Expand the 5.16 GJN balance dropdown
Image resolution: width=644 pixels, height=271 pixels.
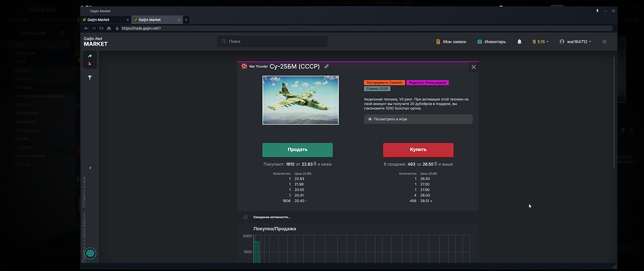pos(540,41)
